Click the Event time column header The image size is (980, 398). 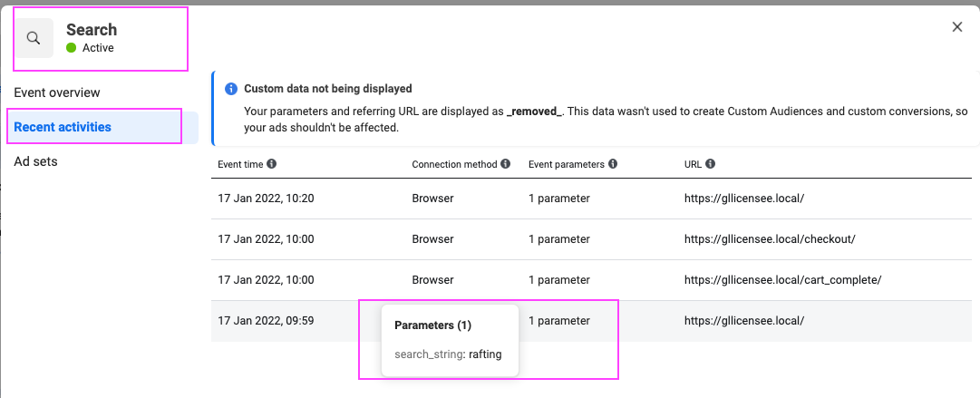click(239, 164)
